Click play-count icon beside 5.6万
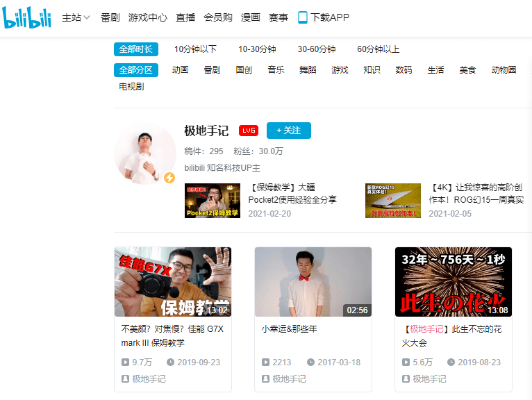Viewport: 532px width, 400px height. 406,362
